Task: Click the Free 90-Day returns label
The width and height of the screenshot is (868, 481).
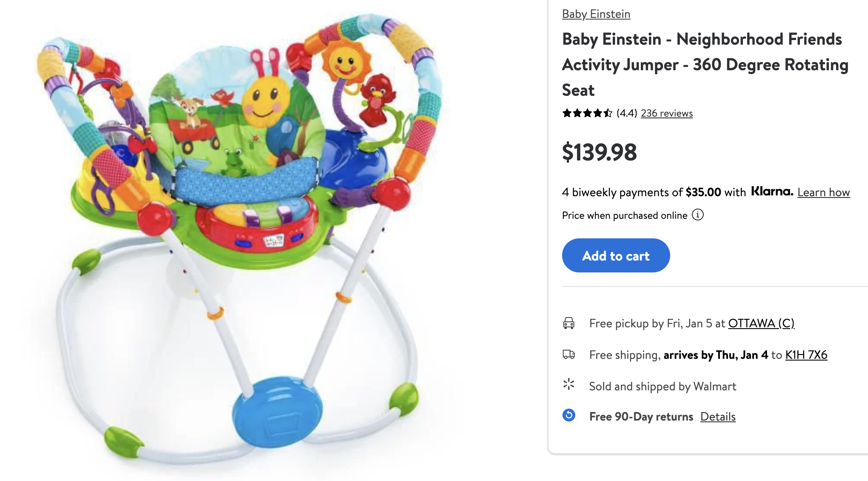Action: 641,417
